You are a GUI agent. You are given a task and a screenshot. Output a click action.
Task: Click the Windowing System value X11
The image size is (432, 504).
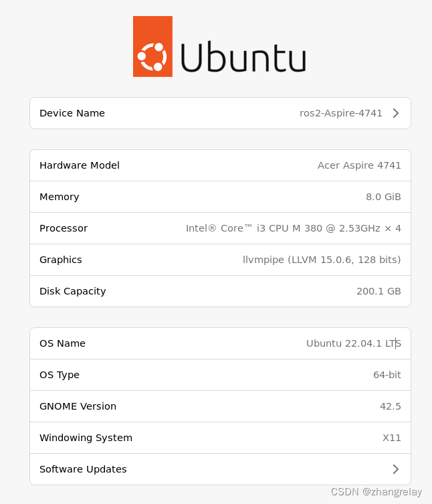click(391, 438)
